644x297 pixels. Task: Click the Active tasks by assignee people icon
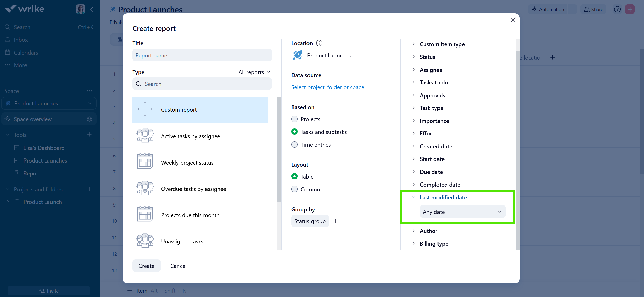click(145, 135)
